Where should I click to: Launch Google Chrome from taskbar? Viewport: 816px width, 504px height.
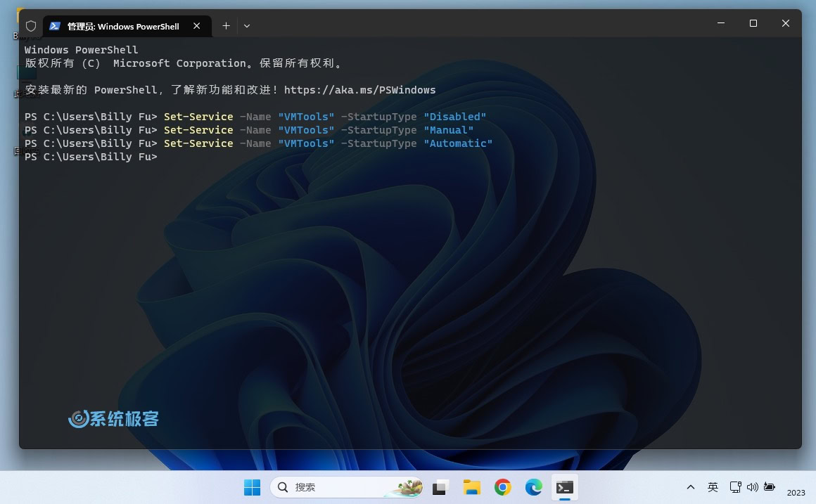click(x=503, y=487)
